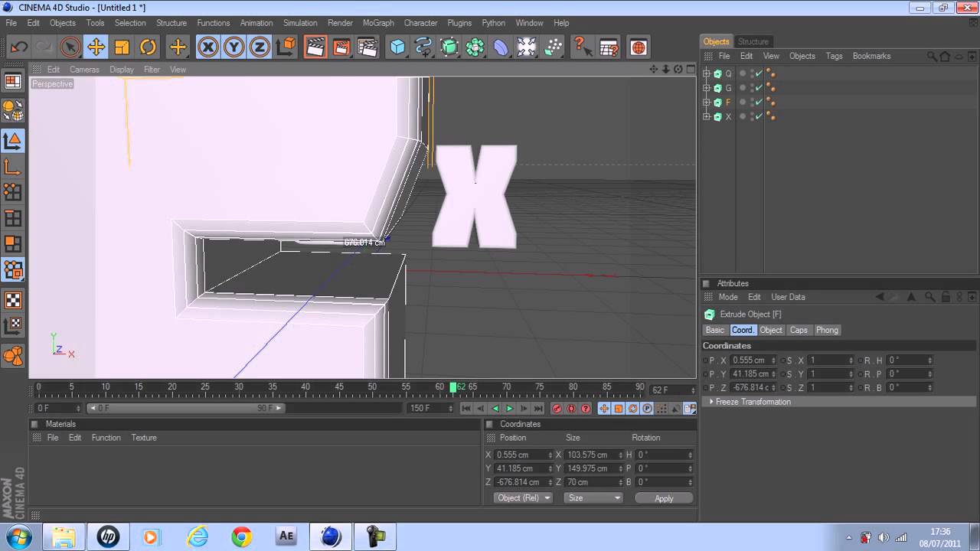Open the Render Settings icon
The height and width of the screenshot is (551, 980).
368,47
